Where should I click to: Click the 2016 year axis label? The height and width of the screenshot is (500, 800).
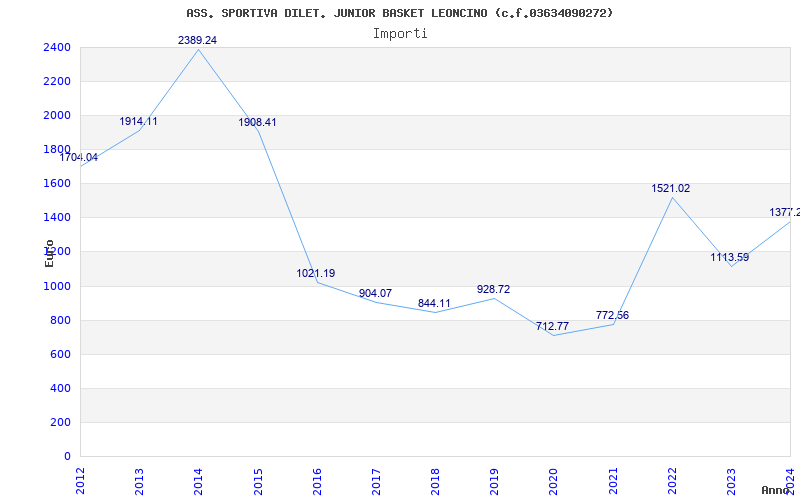(317, 482)
